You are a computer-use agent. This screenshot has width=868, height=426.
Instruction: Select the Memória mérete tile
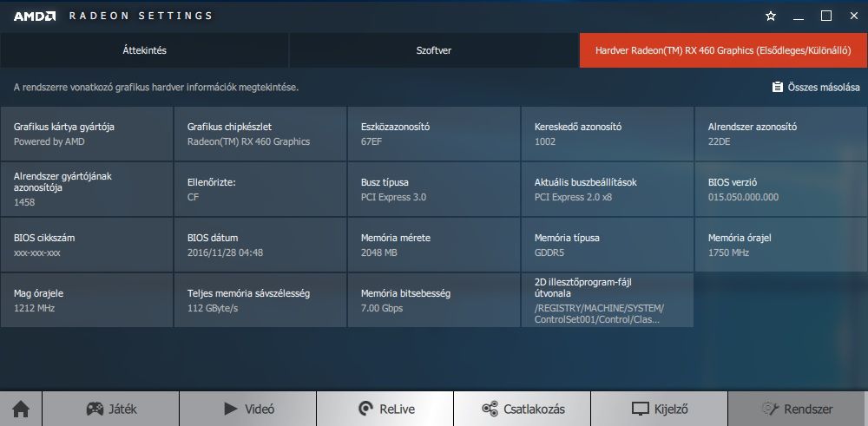pyautogui.click(x=434, y=245)
